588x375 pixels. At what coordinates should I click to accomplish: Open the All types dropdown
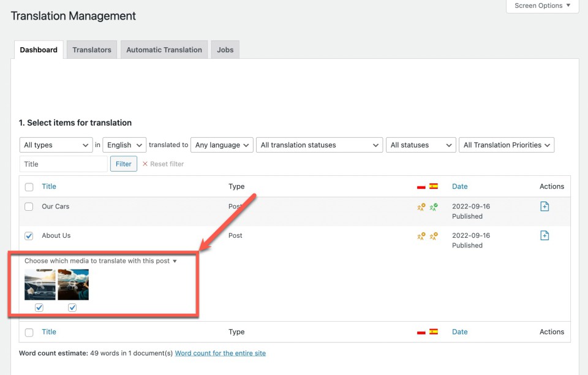(x=56, y=145)
